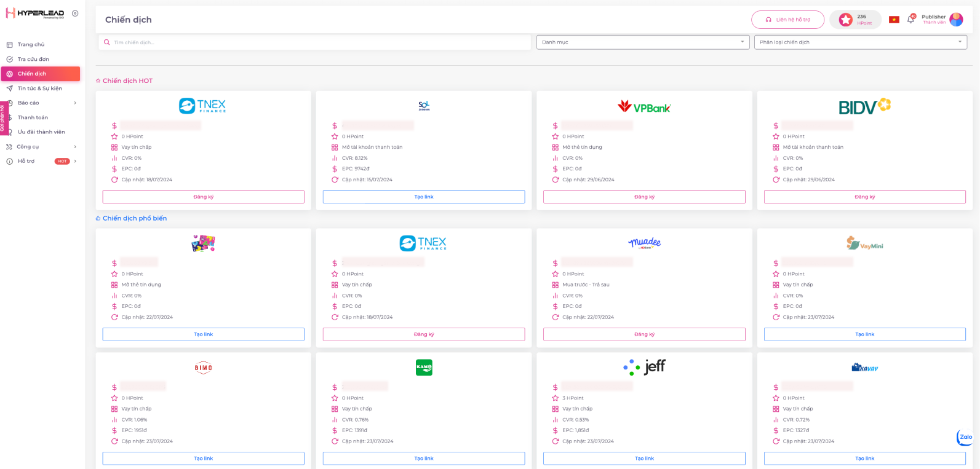
Task: Expand the Công cụ submenu arrow
Action: coord(75,147)
